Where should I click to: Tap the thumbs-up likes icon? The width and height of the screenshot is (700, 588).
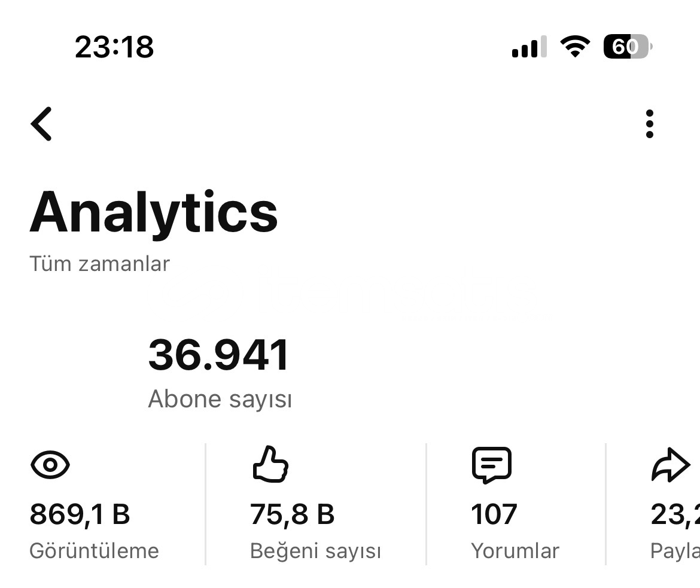tap(270, 464)
